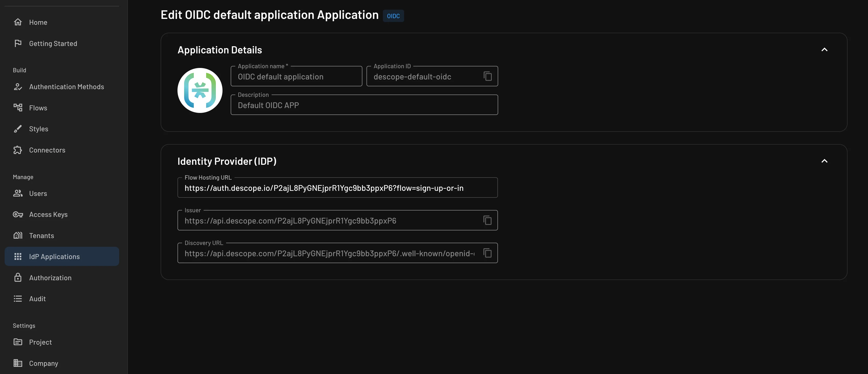Select the Authorization lock icon
This screenshot has height=374, width=868.
(18, 277)
